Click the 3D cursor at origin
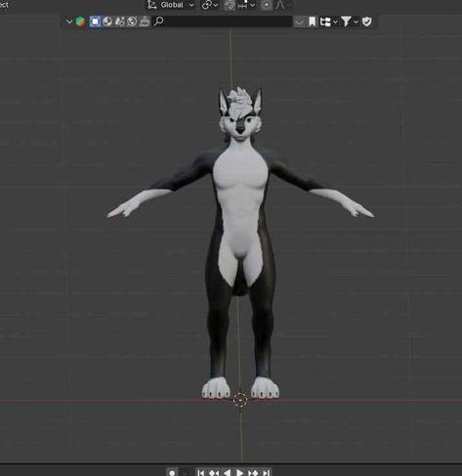The width and height of the screenshot is (462, 476). click(240, 400)
